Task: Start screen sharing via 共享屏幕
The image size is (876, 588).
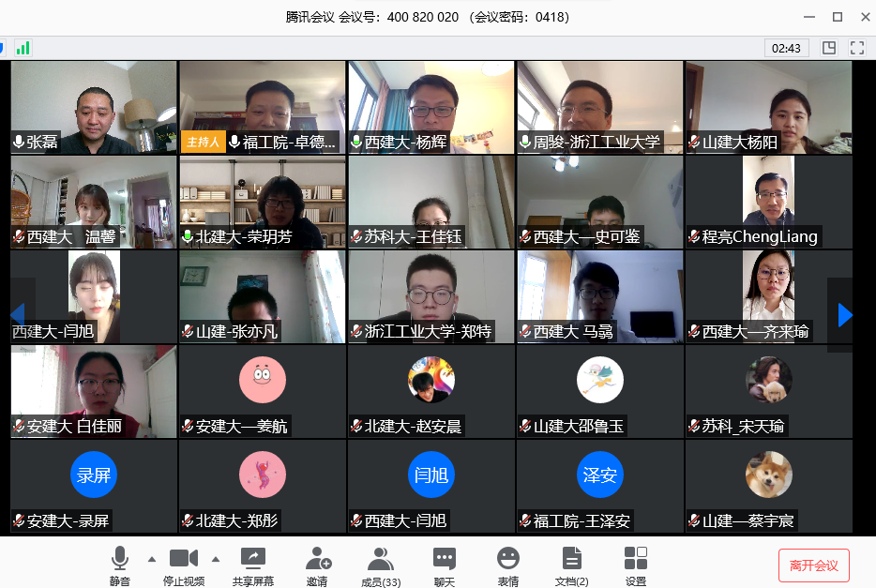Action: click(x=253, y=565)
